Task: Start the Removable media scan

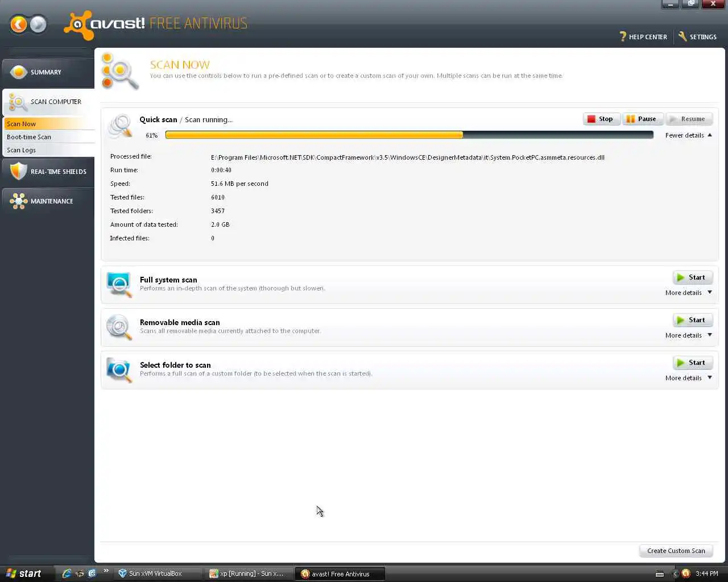Action: coord(692,320)
